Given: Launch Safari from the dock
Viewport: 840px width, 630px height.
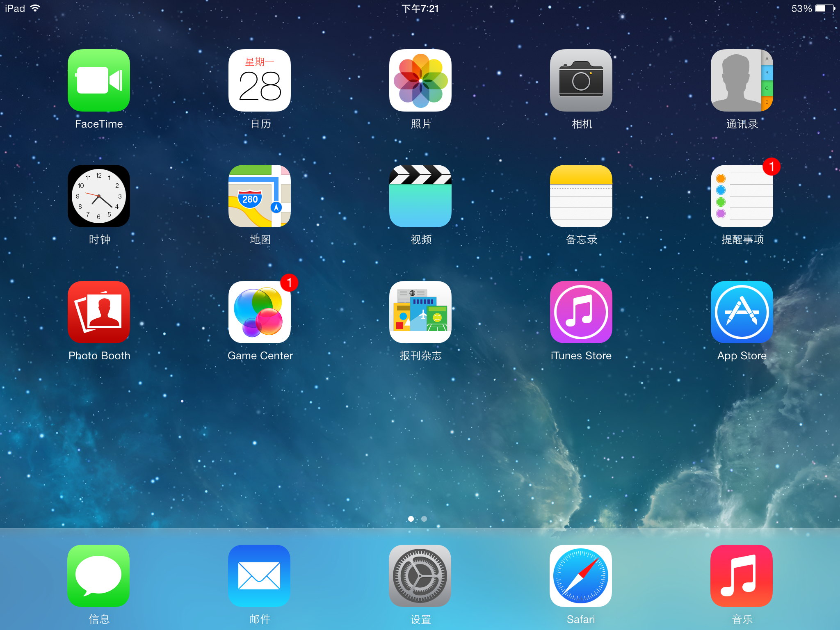Looking at the screenshot, I should (x=581, y=576).
